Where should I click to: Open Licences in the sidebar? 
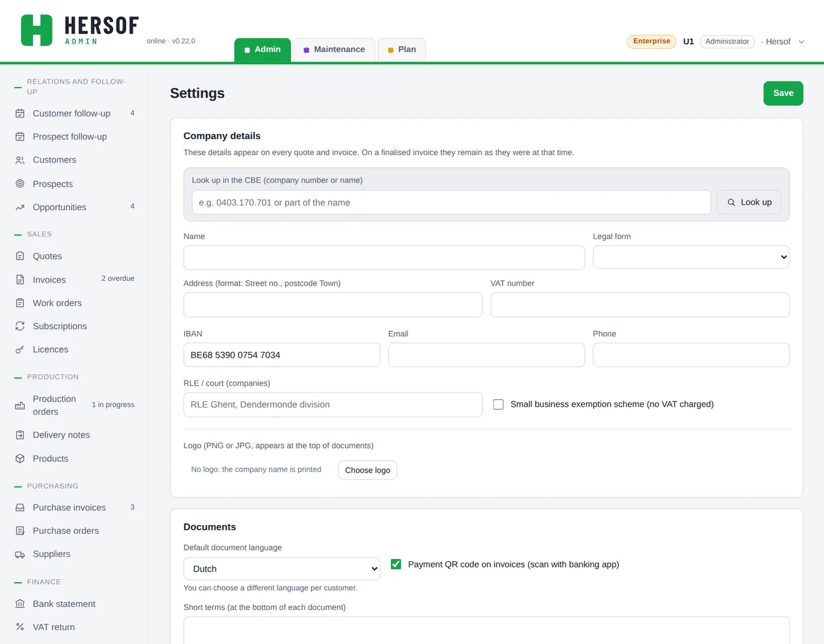tap(74, 350)
